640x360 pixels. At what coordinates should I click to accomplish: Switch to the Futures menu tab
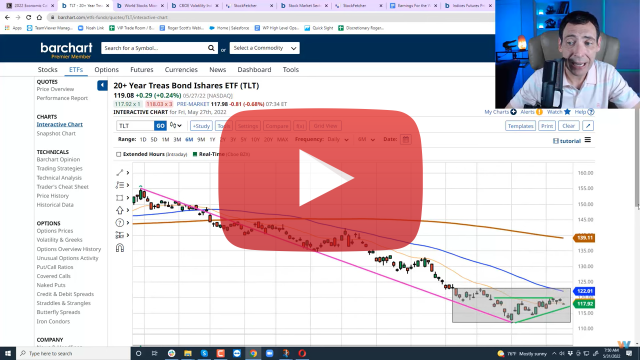pyautogui.click(x=142, y=70)
